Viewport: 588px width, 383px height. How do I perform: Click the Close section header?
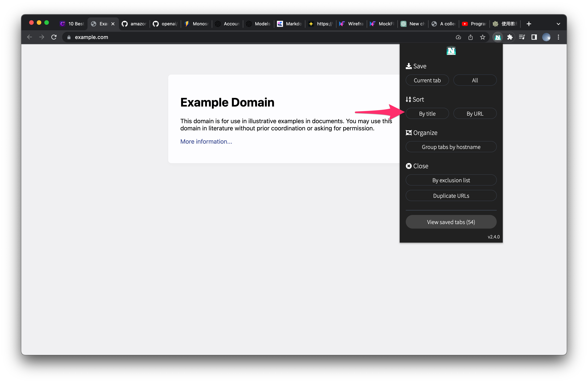click(x=417, y=166)
